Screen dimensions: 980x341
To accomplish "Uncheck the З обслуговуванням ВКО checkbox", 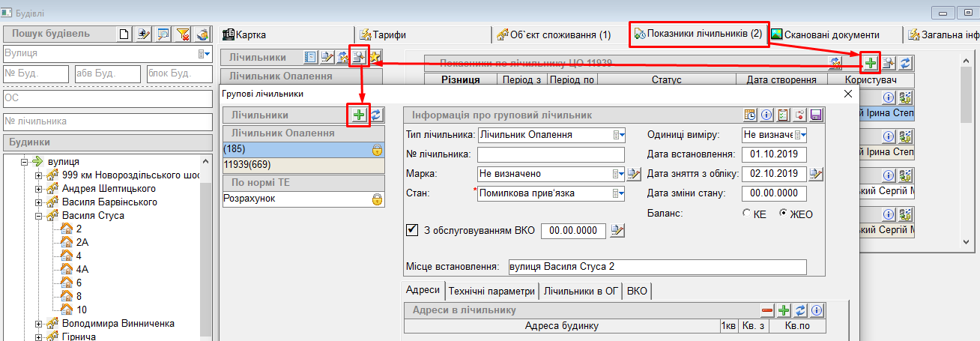I will tap(411, 230).
